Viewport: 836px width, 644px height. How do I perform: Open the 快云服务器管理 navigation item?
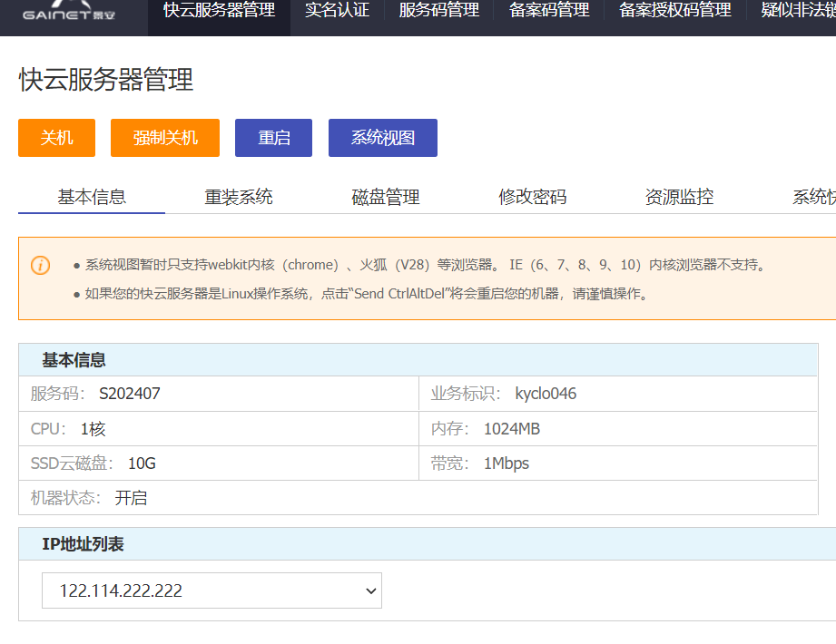coord(219,11)
